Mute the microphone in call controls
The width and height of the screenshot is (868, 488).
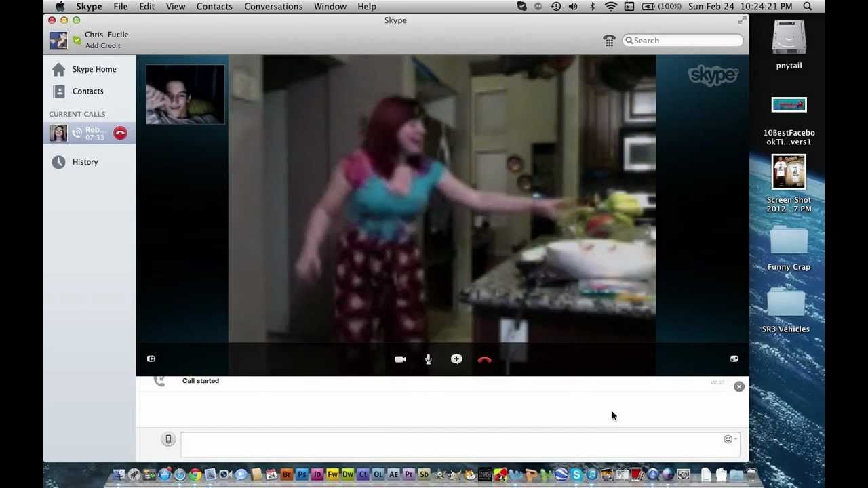click(429, 359)
